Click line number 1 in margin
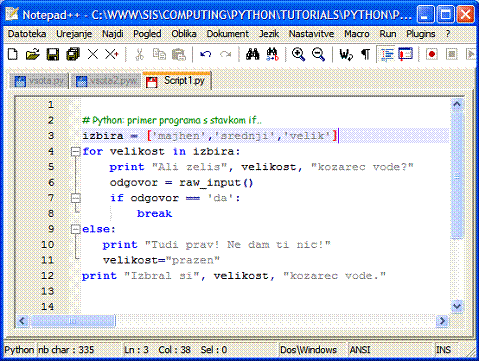This screenshot has width=480, height=362. click(x=51, y=105)
